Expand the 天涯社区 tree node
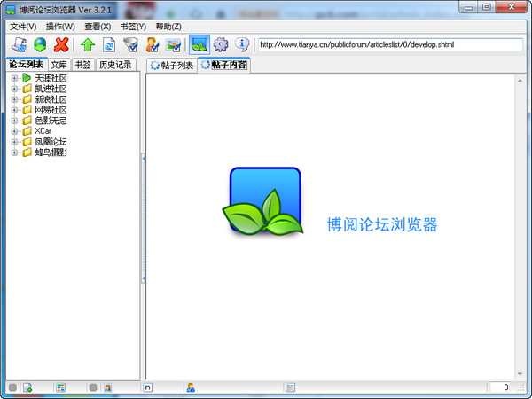Image resolution: width=532 pixels, height=399 pixels. pyautogui.click(x=14, y=78)
